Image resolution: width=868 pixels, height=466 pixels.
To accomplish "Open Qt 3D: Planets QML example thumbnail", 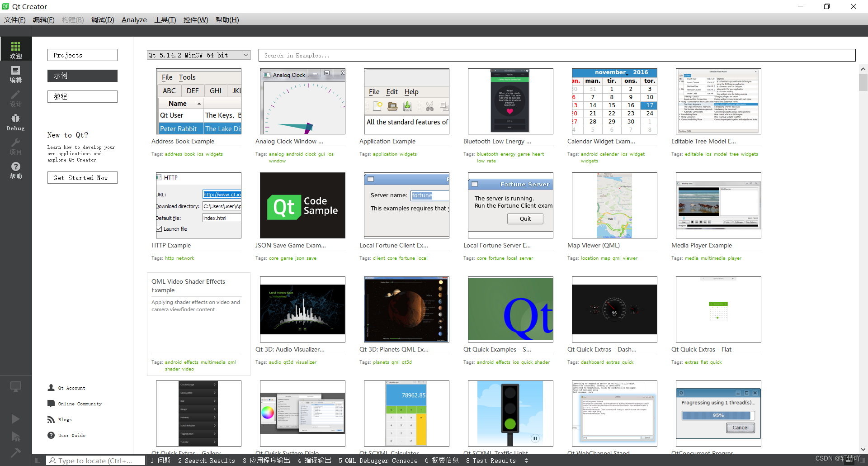I will 406,309.
